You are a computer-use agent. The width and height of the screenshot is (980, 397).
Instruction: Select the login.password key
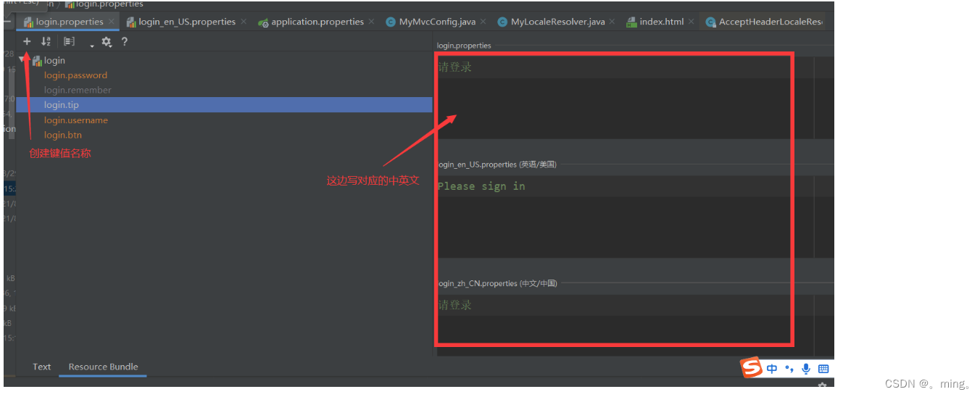(x=75, y=75)
